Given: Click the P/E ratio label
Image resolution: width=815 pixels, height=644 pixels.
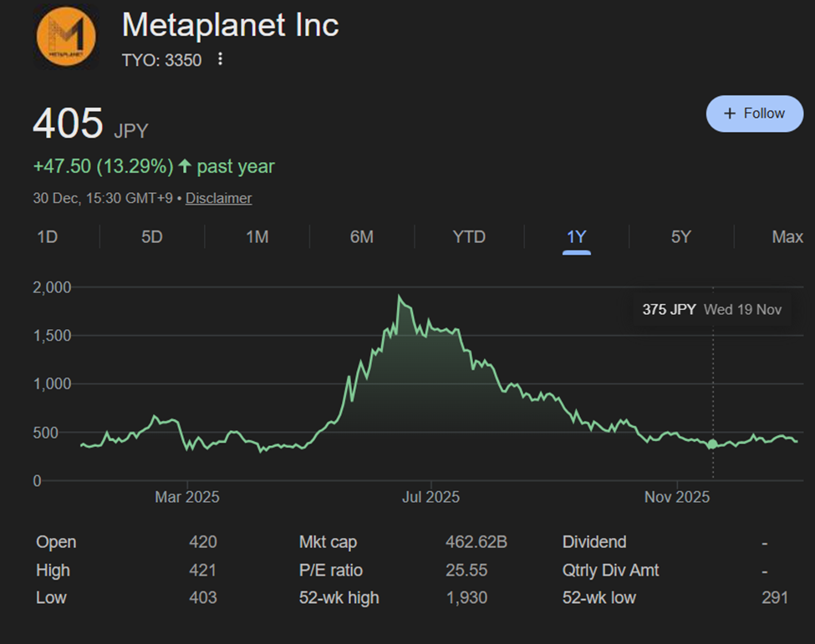Looking at the screenshot, I should click(331, 570).
